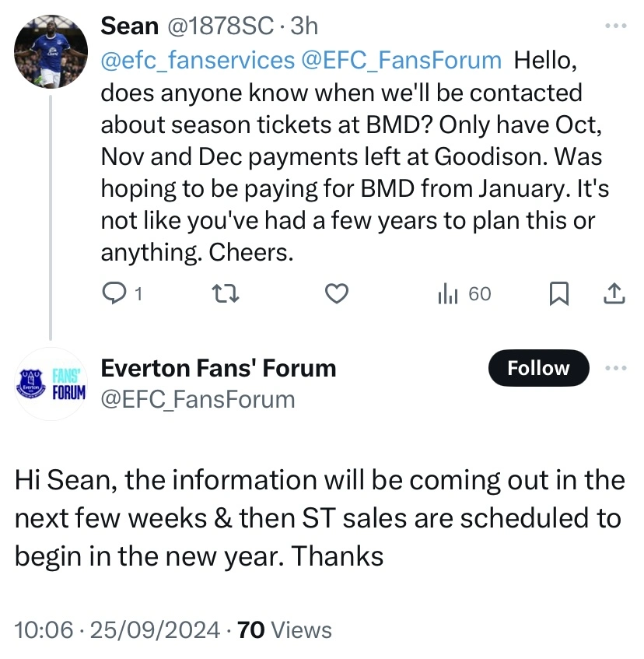Click the 70 Views count
Screen dimensions: 644x659
coord(284,629)
